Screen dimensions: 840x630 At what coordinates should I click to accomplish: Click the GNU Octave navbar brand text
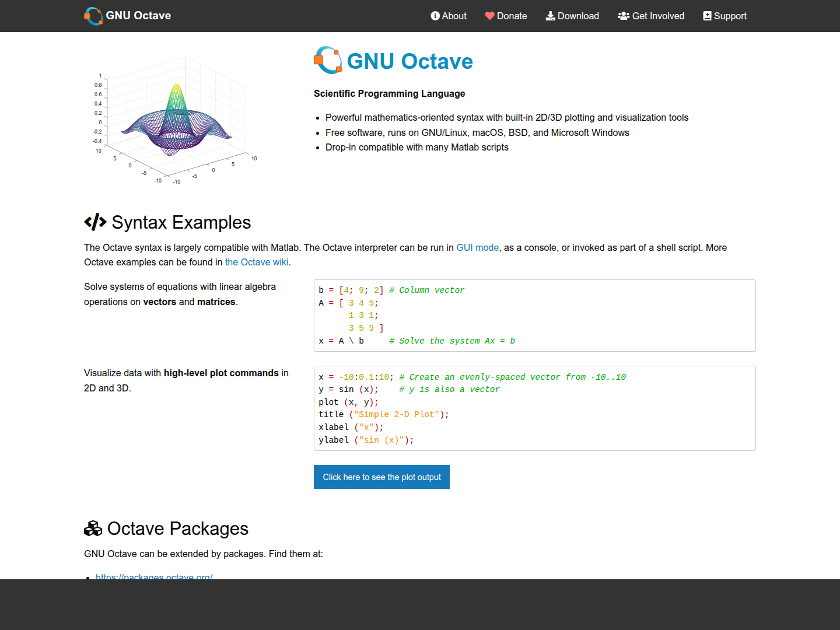(138, 16)
